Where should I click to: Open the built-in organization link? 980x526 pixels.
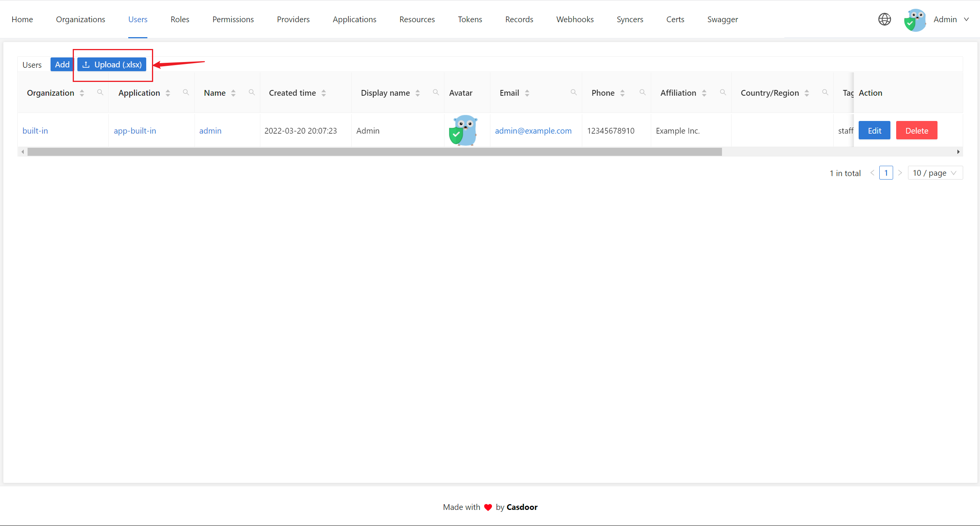[35, 131]
